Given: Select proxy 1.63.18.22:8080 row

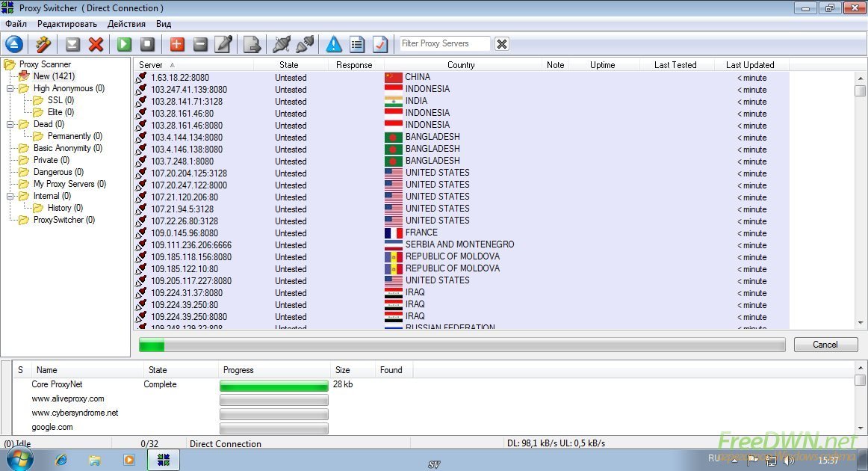Looking at the screenshot, I should pyautogui.click(x=462, y=78).
